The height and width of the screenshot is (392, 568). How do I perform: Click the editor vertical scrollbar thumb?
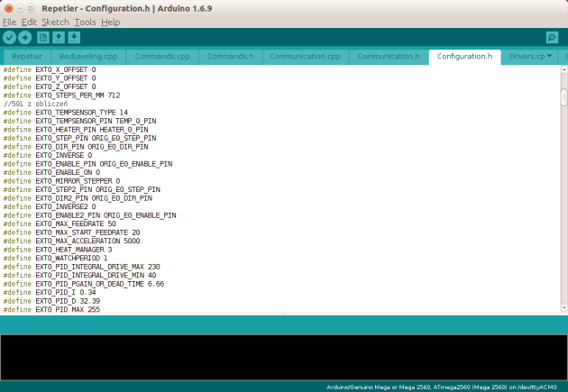click(x=563, y=97)
